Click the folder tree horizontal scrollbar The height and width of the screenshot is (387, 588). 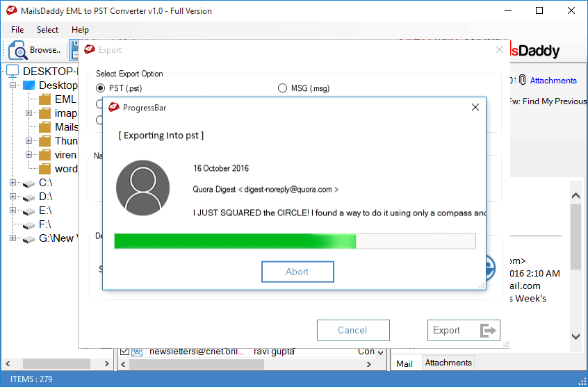[56, 364]
